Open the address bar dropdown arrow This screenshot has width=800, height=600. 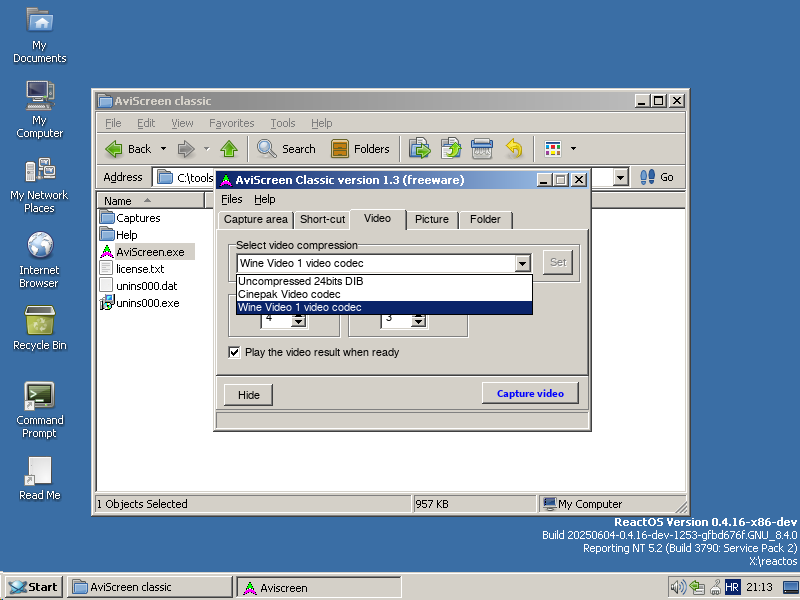coord(620,178)
